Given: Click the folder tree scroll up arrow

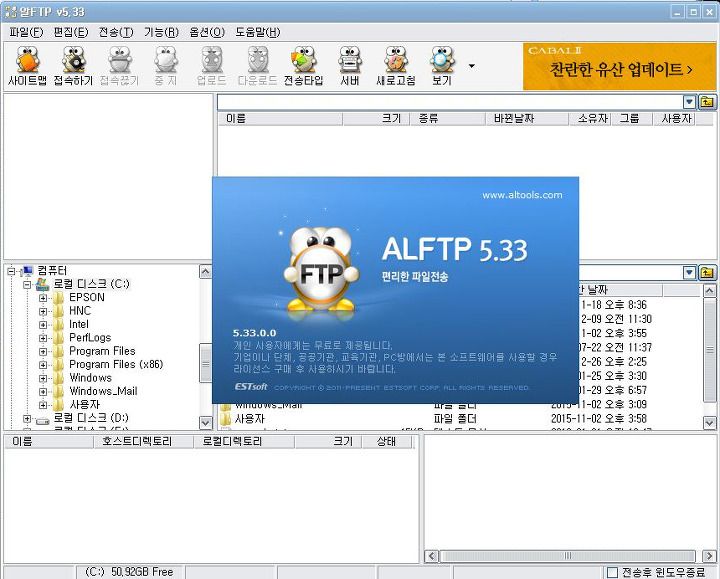Looking at the screenshot, I should 205,272.
